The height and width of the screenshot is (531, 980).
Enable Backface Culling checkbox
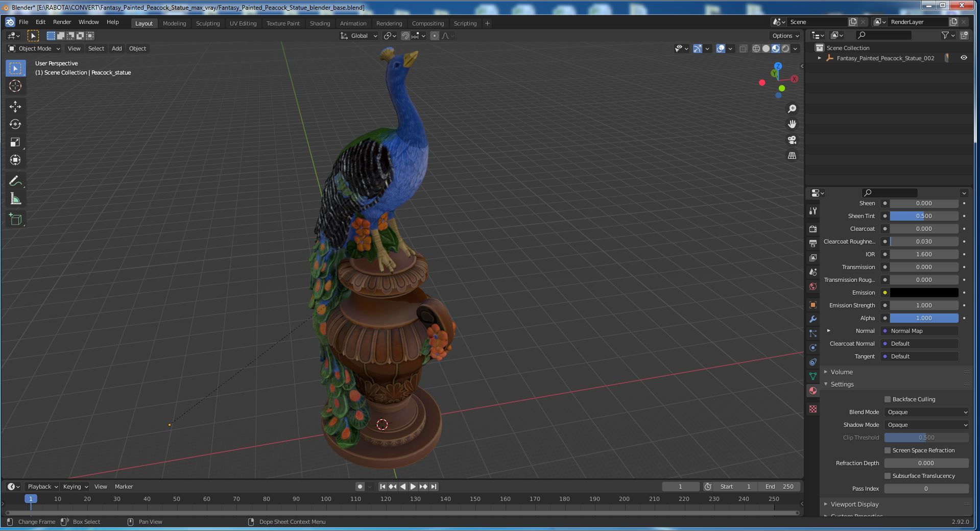click(888, 399)
